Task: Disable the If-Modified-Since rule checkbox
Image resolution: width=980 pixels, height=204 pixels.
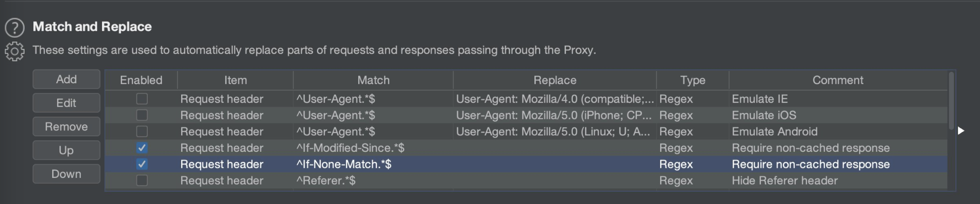Action: (142, 148)
